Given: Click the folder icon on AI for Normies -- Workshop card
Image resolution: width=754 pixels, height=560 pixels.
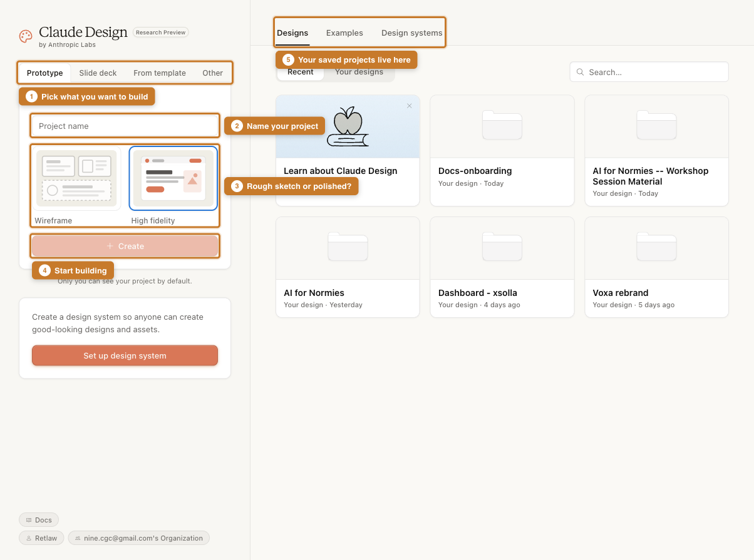Looking at the screenshot, I should (x=656, y=125).
